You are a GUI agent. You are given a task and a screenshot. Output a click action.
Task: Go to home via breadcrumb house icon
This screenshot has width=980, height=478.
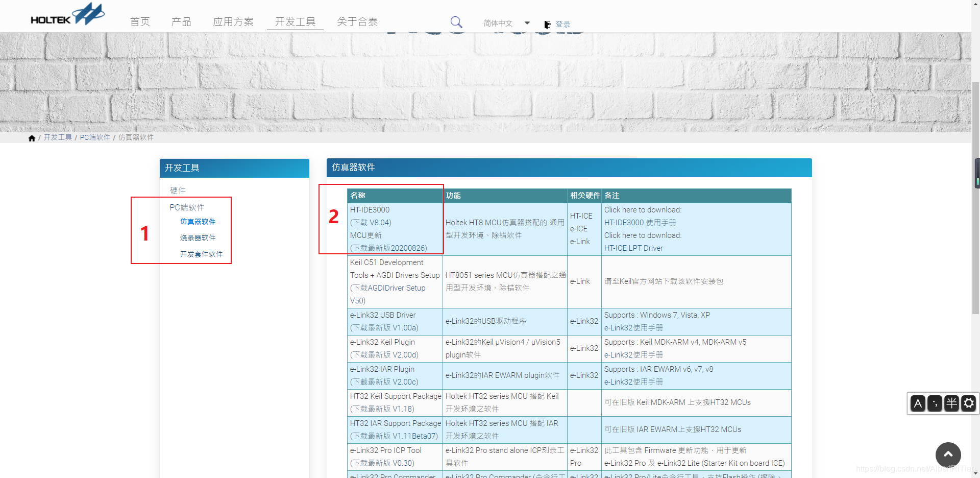tap(32, 138)
